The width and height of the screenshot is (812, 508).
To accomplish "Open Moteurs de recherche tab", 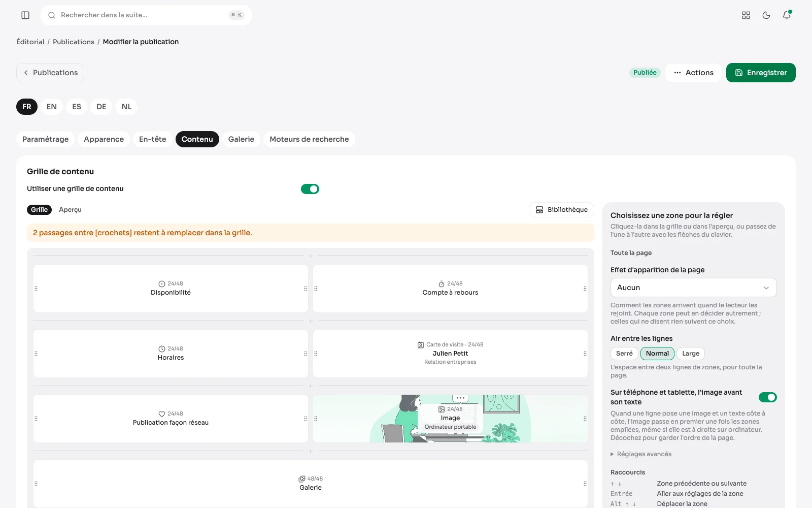I will pyautogui.click(x=309, y=139).
